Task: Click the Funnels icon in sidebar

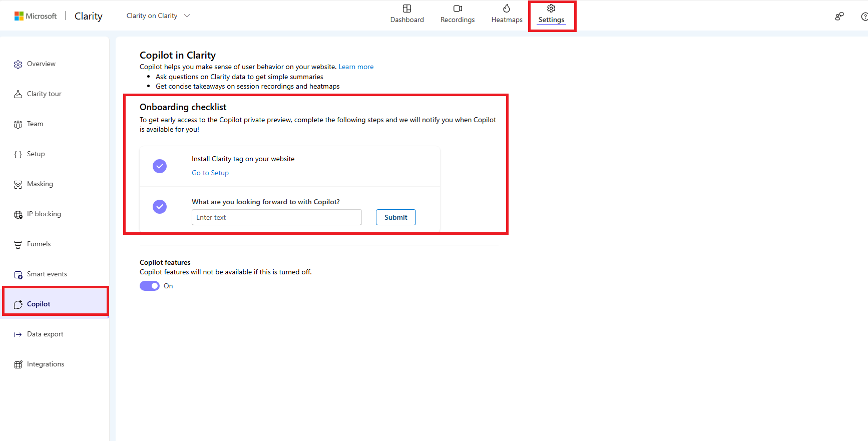Action: tap(18, 244)
